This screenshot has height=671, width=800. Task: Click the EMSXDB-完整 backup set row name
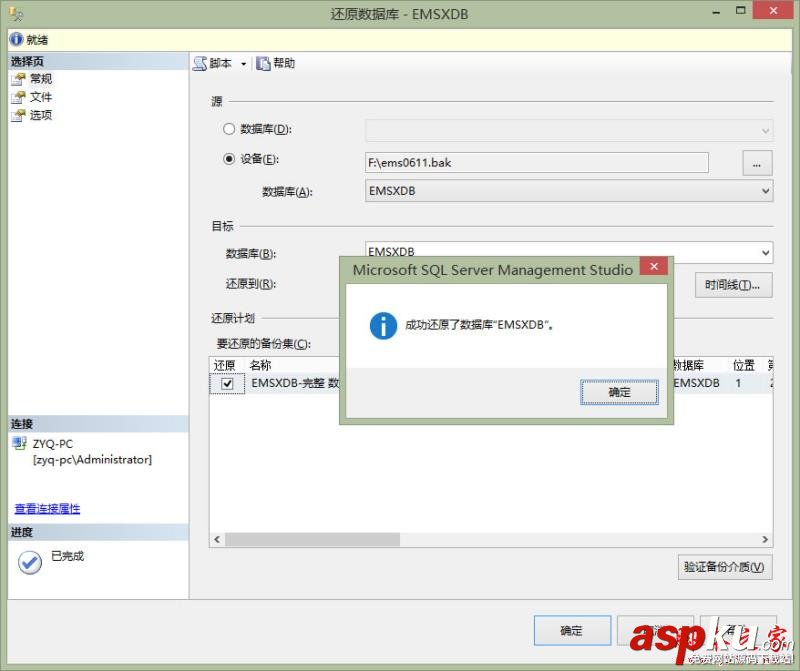click(x=295, y=383)
